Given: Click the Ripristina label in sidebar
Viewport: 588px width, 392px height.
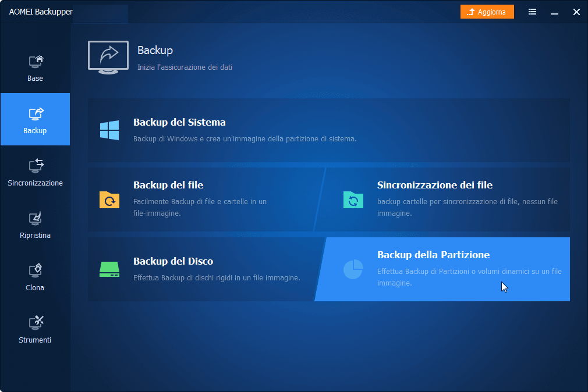Looking at the screenshot, I should click(x=36, y=236).
